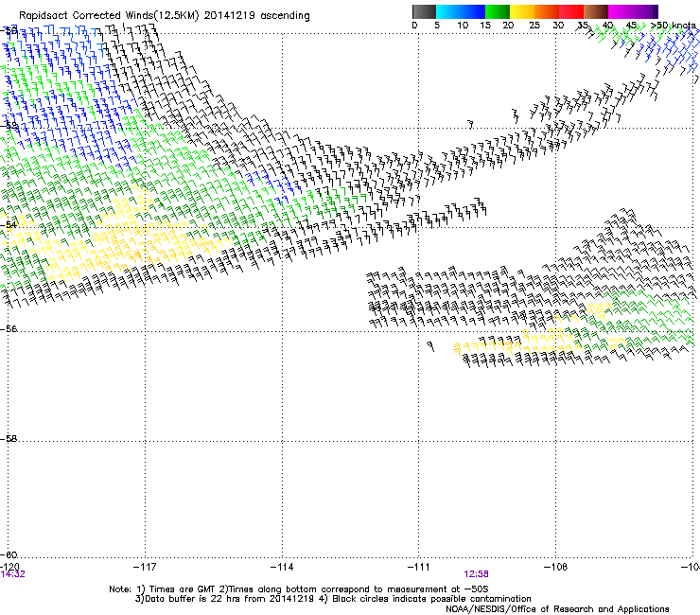Click the title 'Rapidscat Corrected Winds(12.5KM)'
The image size is (700, 615).
point(109,16)
